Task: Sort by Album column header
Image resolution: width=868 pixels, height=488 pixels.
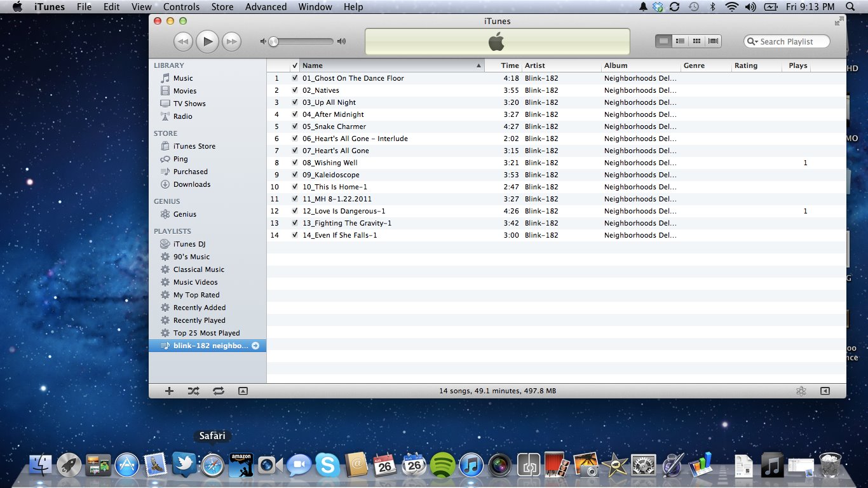Action: pyautogui.click(x=641, y=65)
